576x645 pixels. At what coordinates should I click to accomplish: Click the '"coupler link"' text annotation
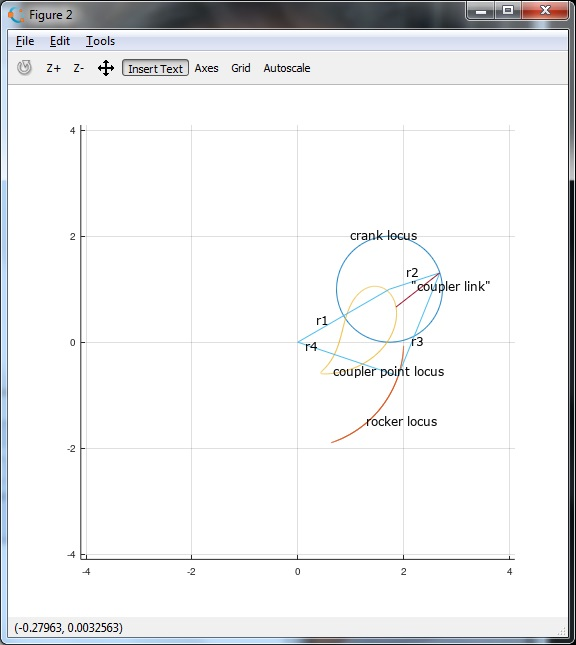coord(451,286)
